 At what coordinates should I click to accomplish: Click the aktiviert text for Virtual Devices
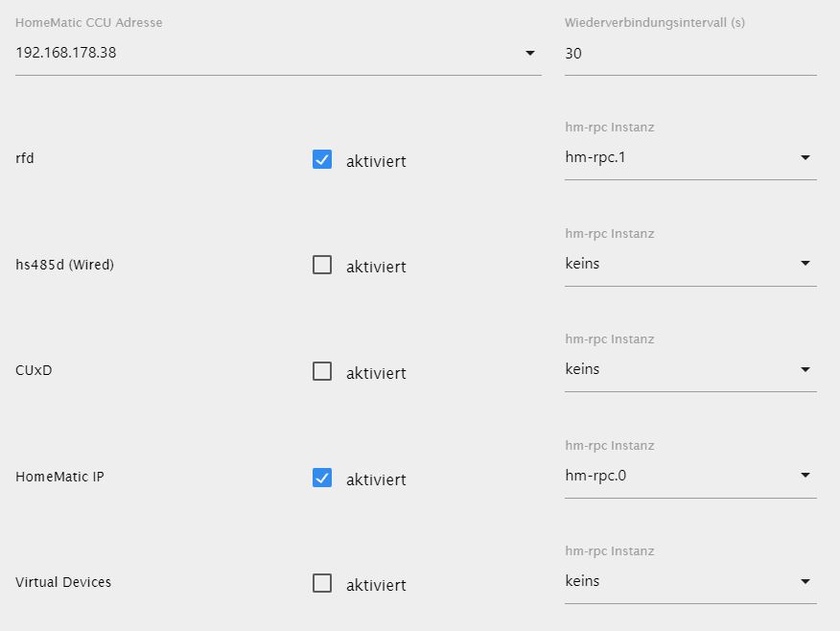point(376,585)
